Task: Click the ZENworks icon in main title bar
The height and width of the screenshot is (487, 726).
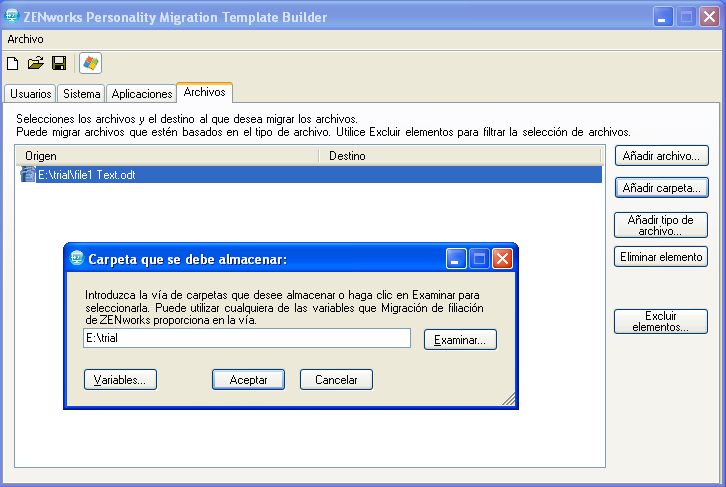Action: point(12,17)
